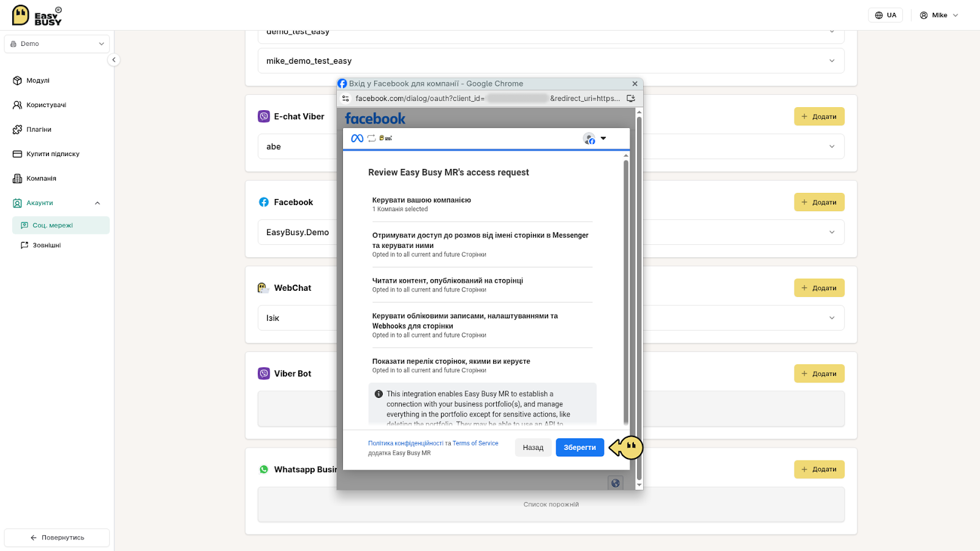The height and width of the screenshot is (551, 980).
Task: Click Додати for E-chat Viber
Action: point(819,116)
